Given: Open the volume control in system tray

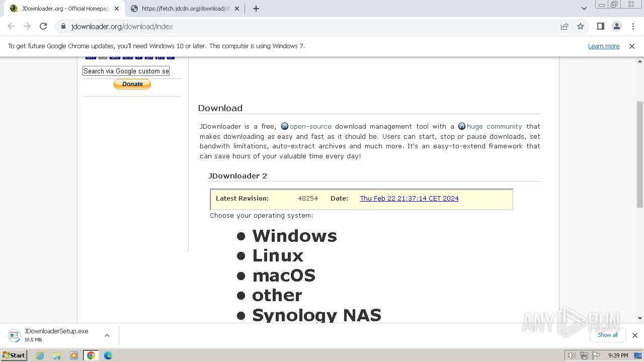Looking at the screenshot, I should pyautogui.click(x=573, y=355).
